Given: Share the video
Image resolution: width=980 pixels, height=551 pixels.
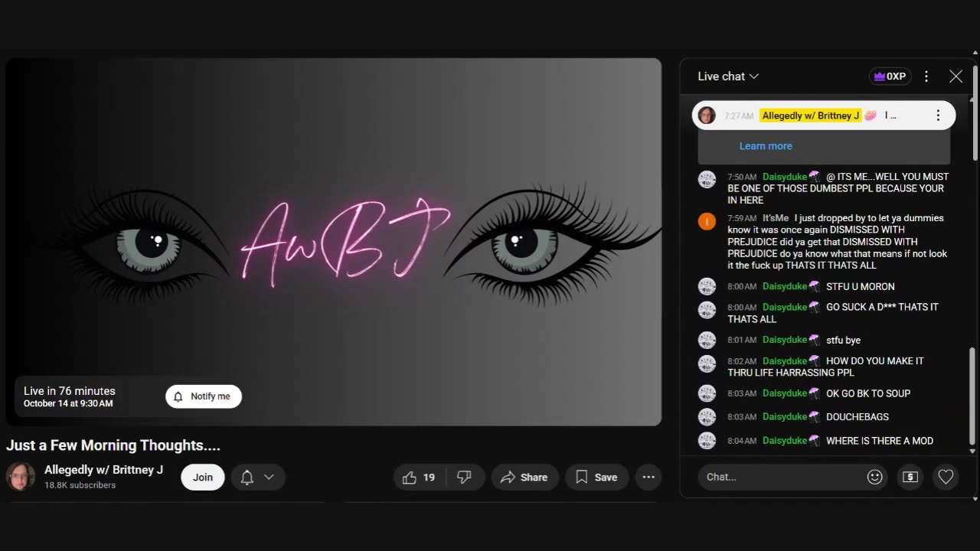Looking at the screenshot, I should click(524, 478).
